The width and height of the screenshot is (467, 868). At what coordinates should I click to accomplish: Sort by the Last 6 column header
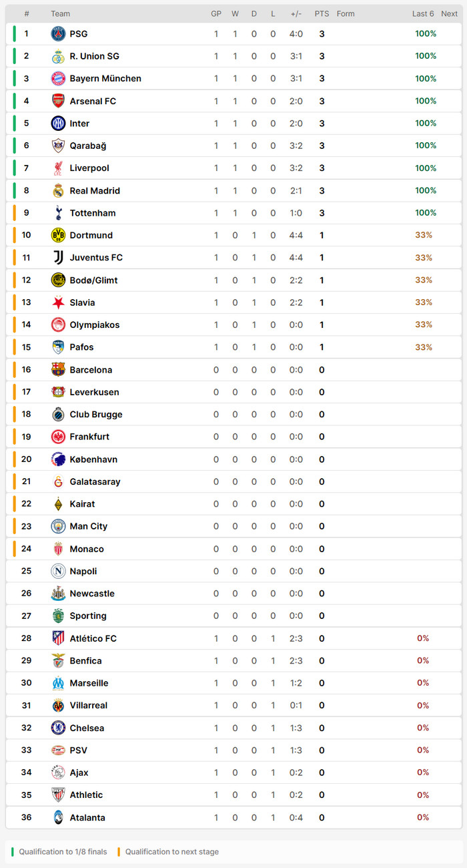coord(423,14)
